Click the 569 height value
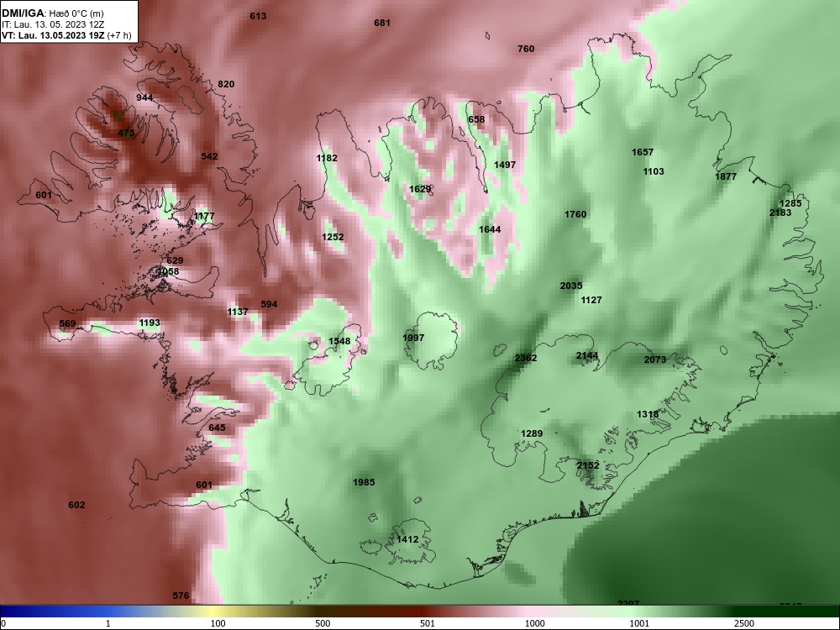This screenshot has width=840, height=630. click(67, 323)
